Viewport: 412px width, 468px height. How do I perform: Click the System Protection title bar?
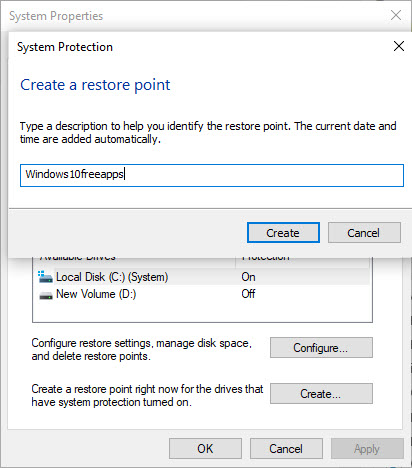tap(200, 47)
